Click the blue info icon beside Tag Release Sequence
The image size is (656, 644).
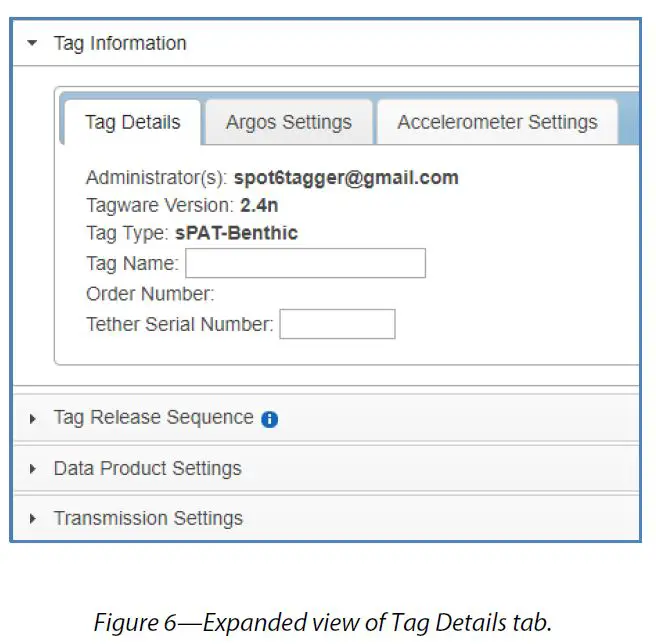[x=269, y=420]
